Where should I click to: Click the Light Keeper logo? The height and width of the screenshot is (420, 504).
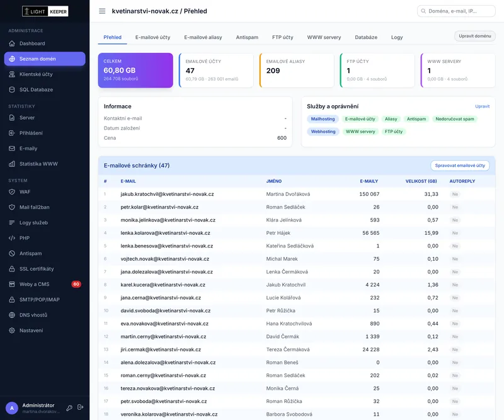coord(45,11)
